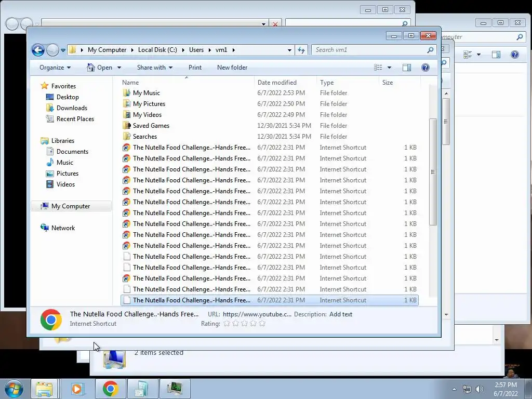Open the Organize menu
Screen dimensions: 532x399
click(x=55, y=68)
